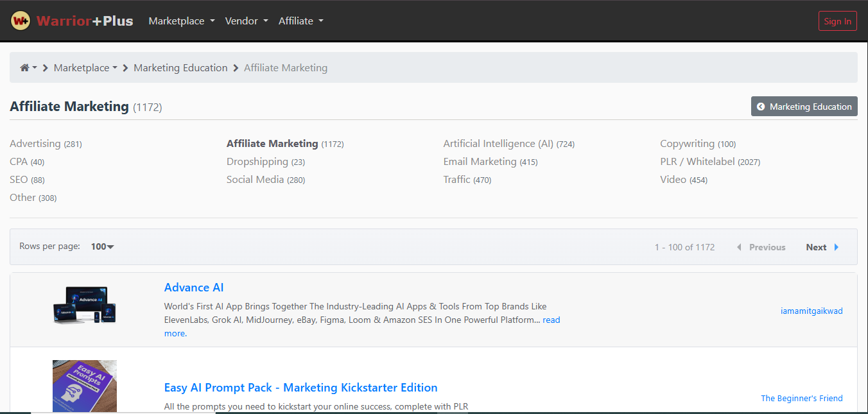The image size is (868, 414).
Task: Open the Vendor dropdown menu
Action: click(247, 21)
